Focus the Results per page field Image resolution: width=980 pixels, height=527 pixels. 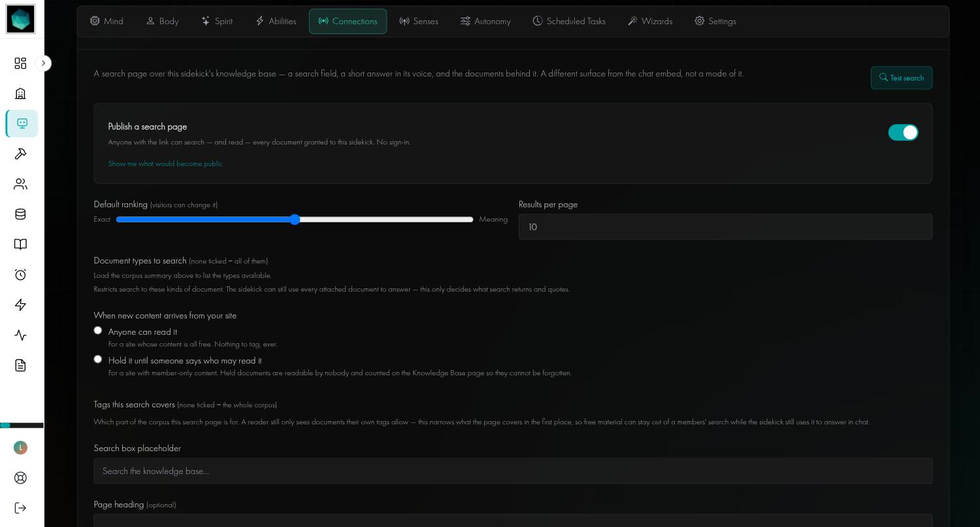[725, 227]
